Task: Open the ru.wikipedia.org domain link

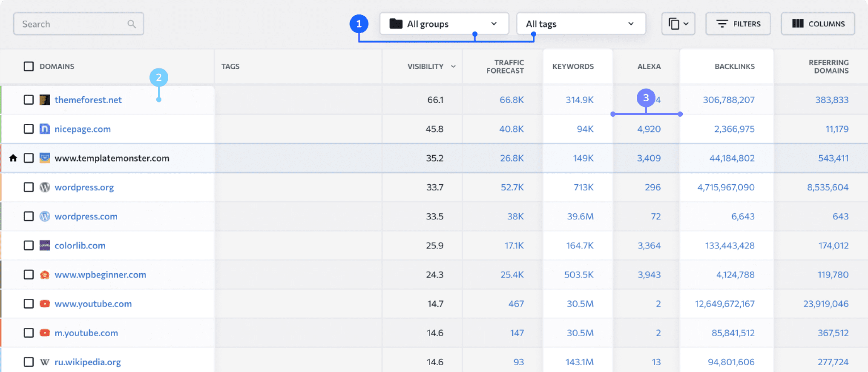Action: tap(88, 362)
